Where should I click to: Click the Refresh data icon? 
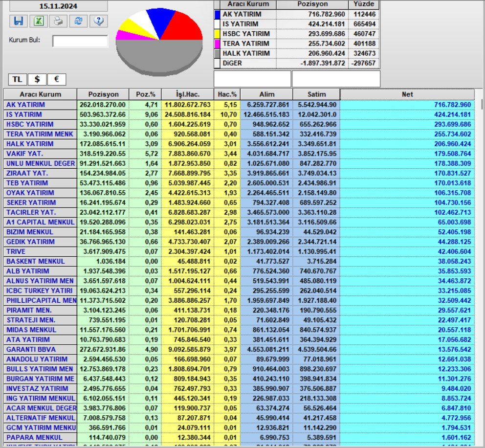(x=78, y=21)
